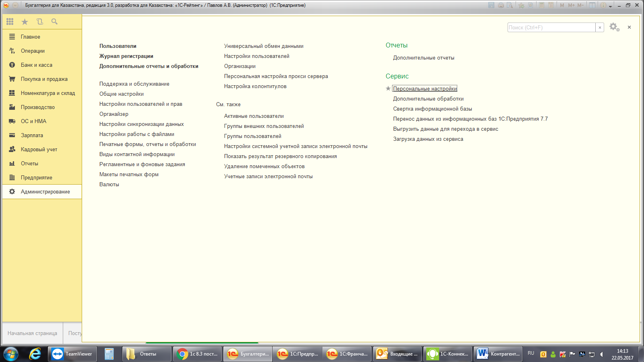The height and width of the screenshot is (362, 644).
Task: Open the History icon in tools panel
Action: (39, 22)
